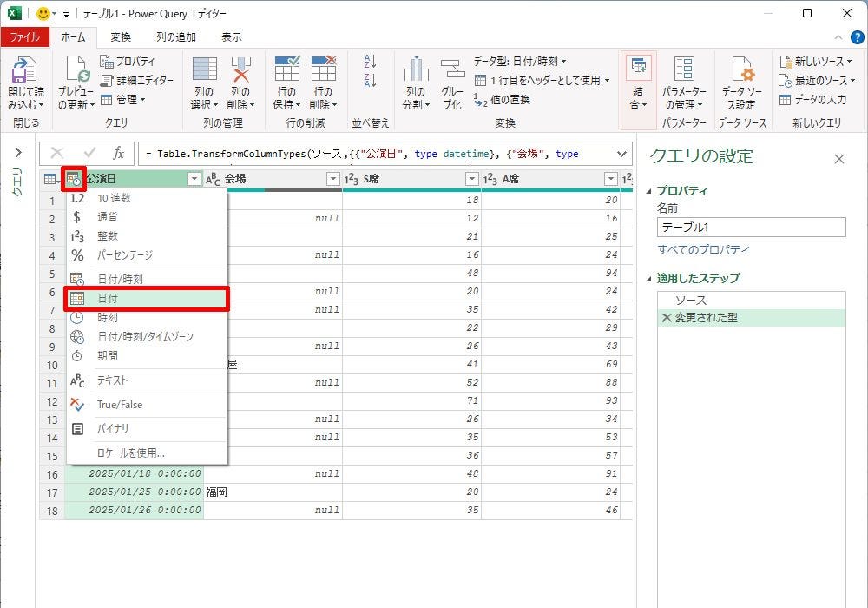Screen dimensions: 868x608
Task: Click the 列の分割 icon
Action: 416,69
